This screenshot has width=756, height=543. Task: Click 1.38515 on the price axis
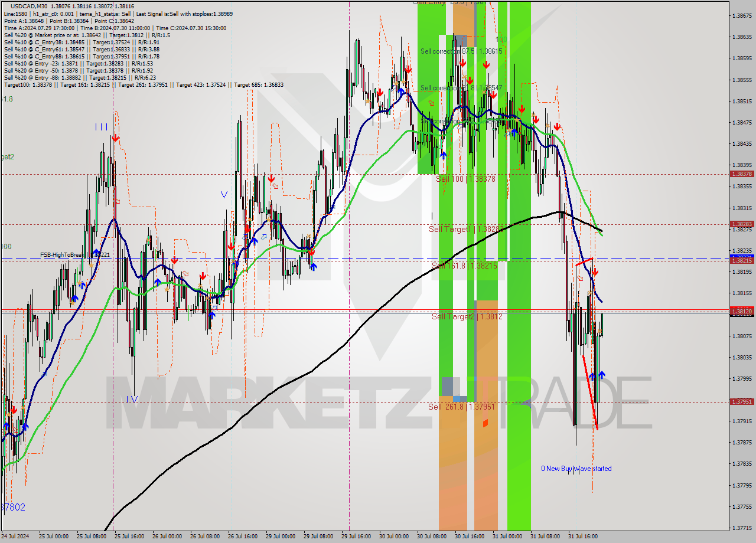coord(742,101)
